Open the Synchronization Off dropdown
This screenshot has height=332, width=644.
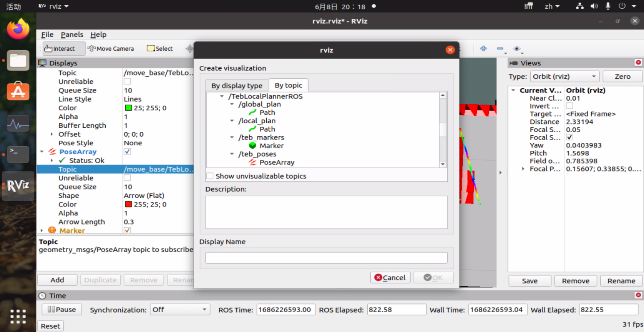tap(180, 310)
